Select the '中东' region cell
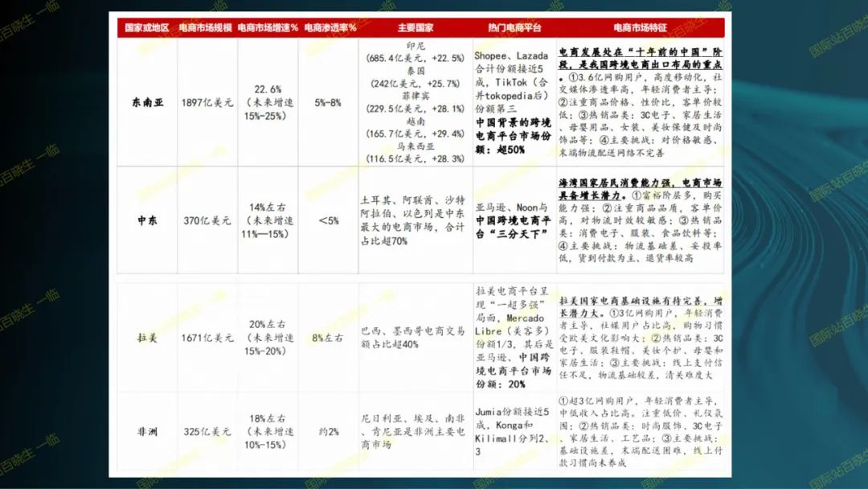Screen dimensions: 868x489 147,220
